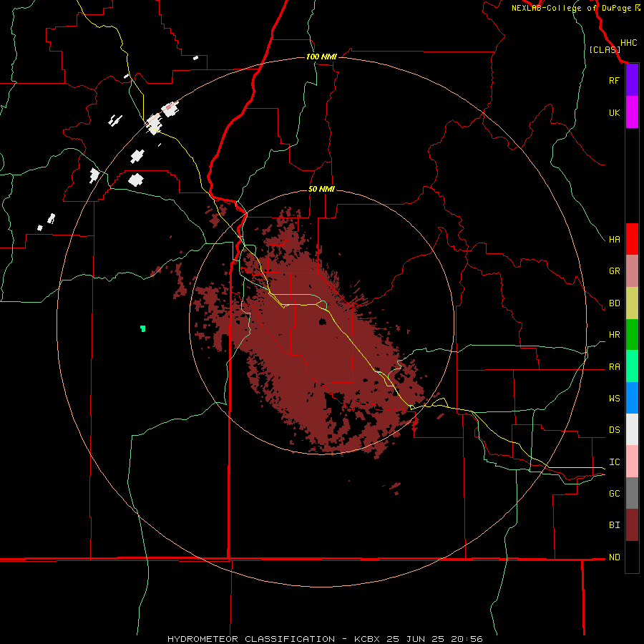This screenshot has height=644, width=644.
Task: Click the RF purple legend swatch
Action: [x=632, y=80]
